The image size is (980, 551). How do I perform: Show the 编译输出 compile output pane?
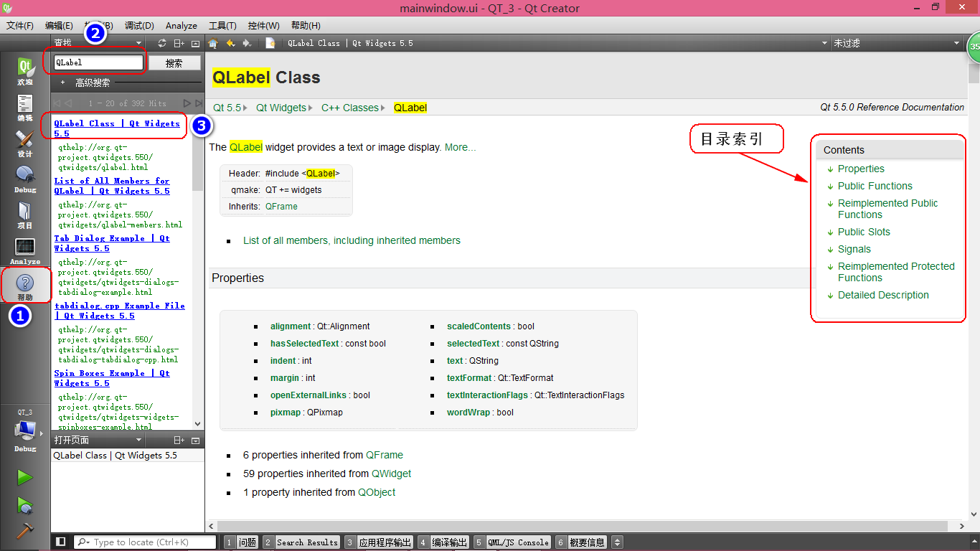[x=443, y=542]
